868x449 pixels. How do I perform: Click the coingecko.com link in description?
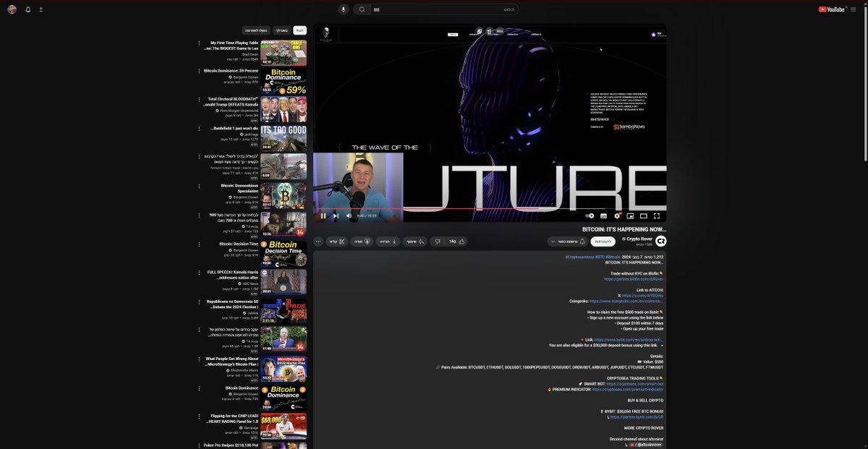coord(626,301)
